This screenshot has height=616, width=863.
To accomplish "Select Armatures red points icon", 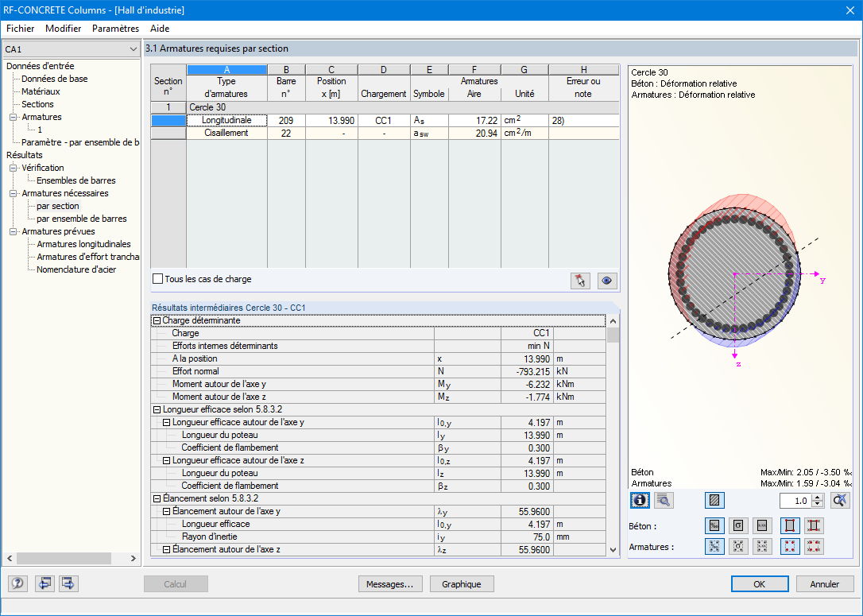I will [x=790, y=546].
